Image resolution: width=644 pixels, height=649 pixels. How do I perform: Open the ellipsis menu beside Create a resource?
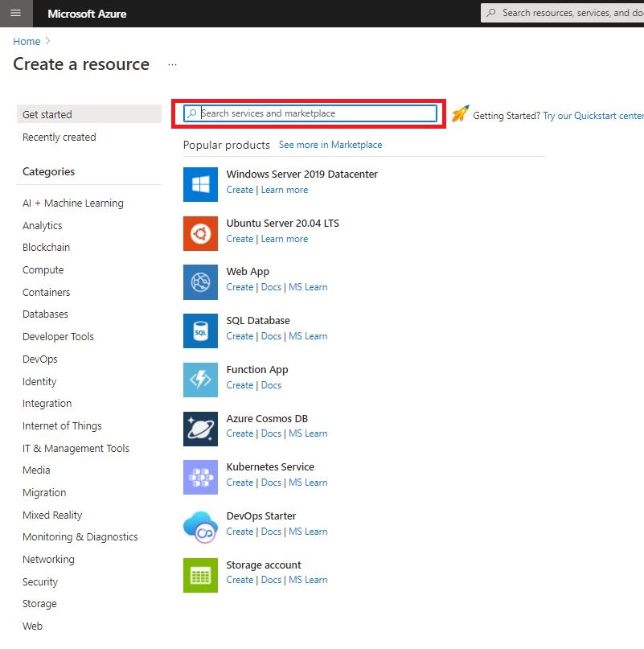point(173,65)
